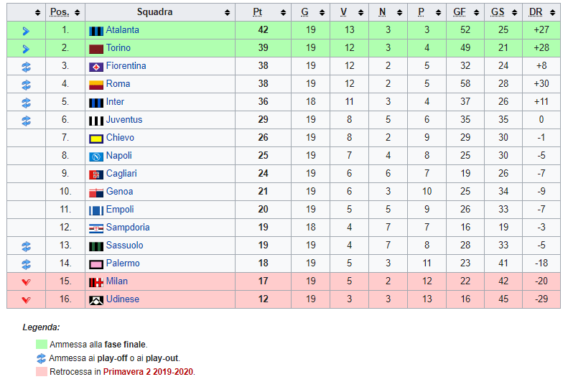
Task: Click the play-off arrows icon in legend
Action: point(42,358)
